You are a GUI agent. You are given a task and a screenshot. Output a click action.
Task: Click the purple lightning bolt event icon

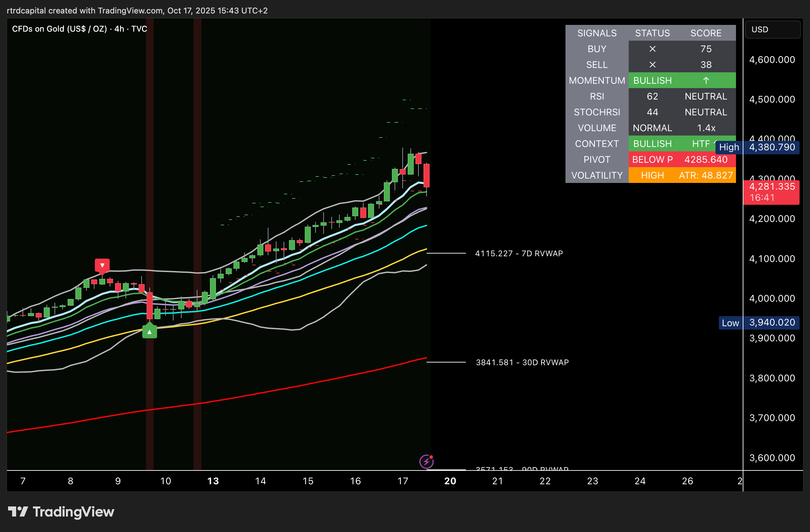click(x=426, y=462)
